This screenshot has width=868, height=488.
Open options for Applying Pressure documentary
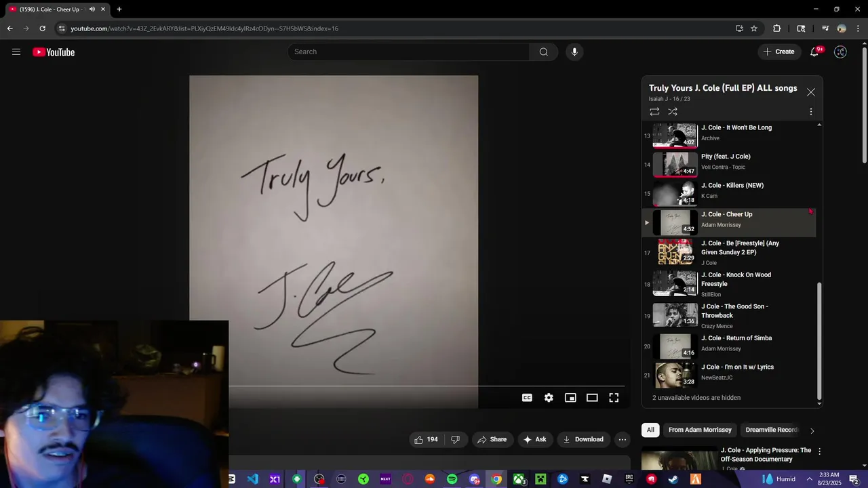819,451
